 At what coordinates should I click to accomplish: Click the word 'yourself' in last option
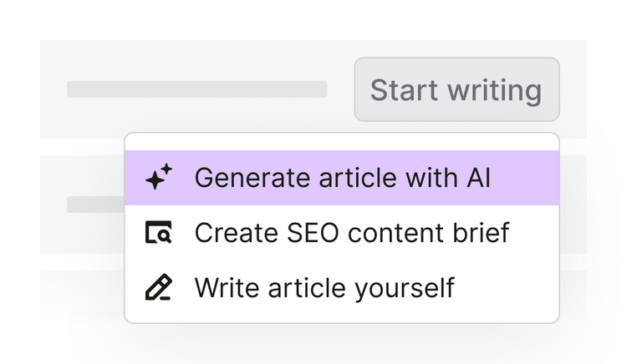point(405,289)
